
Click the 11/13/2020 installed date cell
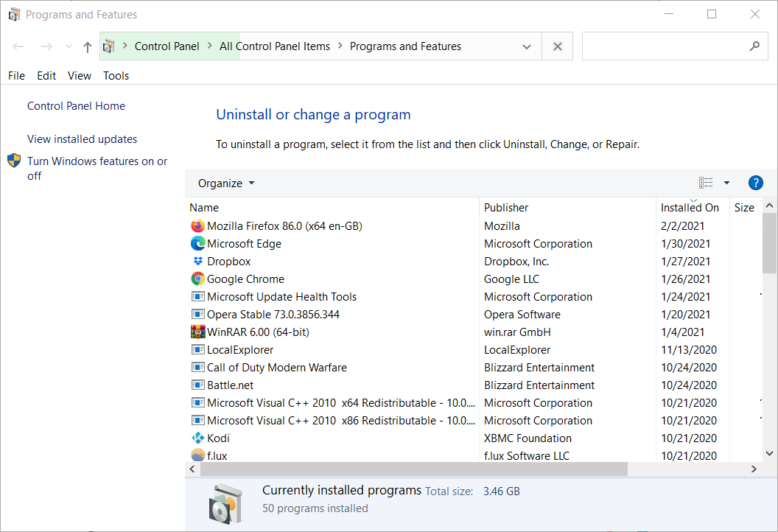689,350
